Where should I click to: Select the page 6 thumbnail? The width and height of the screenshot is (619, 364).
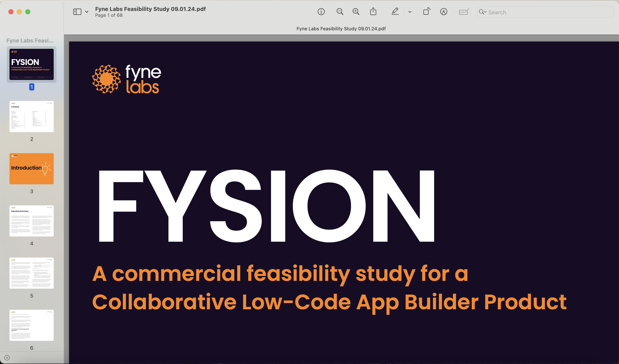point(31,325)
